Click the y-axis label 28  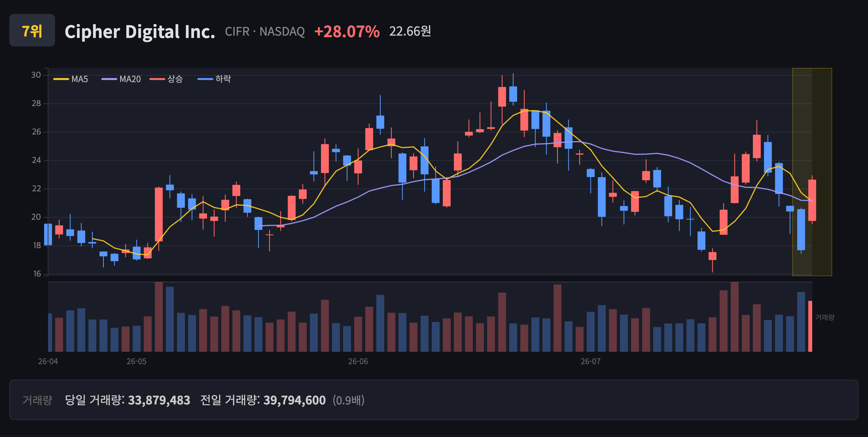pos(36,103)
